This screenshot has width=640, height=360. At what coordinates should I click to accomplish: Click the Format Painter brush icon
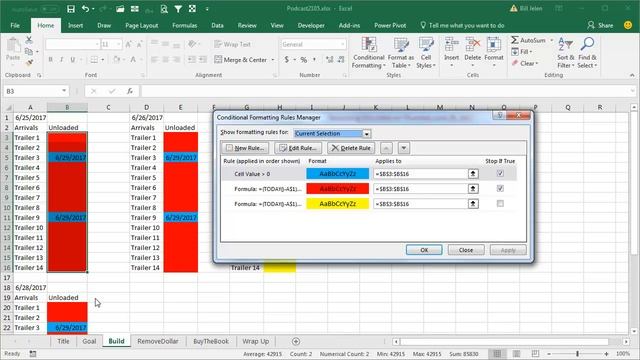point(29,62)
